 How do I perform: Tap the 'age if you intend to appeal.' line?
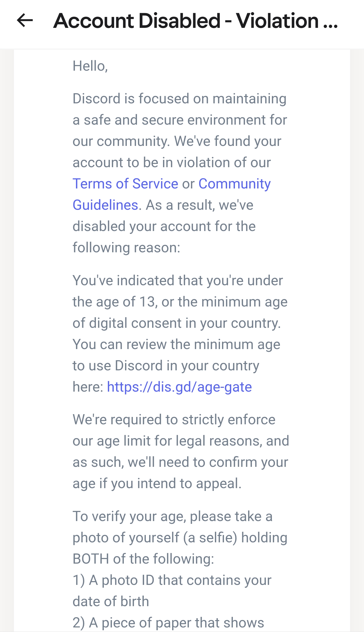(x=157, y=484)
